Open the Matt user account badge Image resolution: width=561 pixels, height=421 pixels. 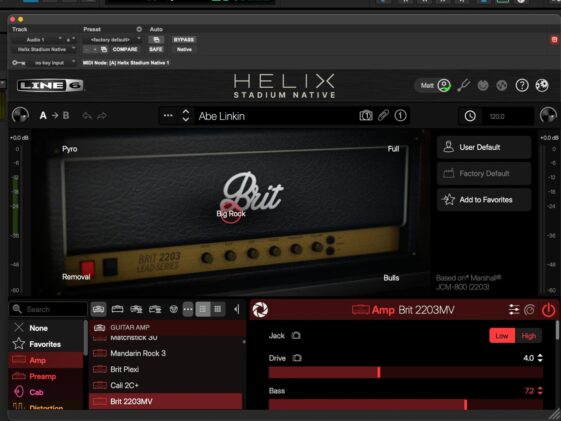tap(434, 85)
